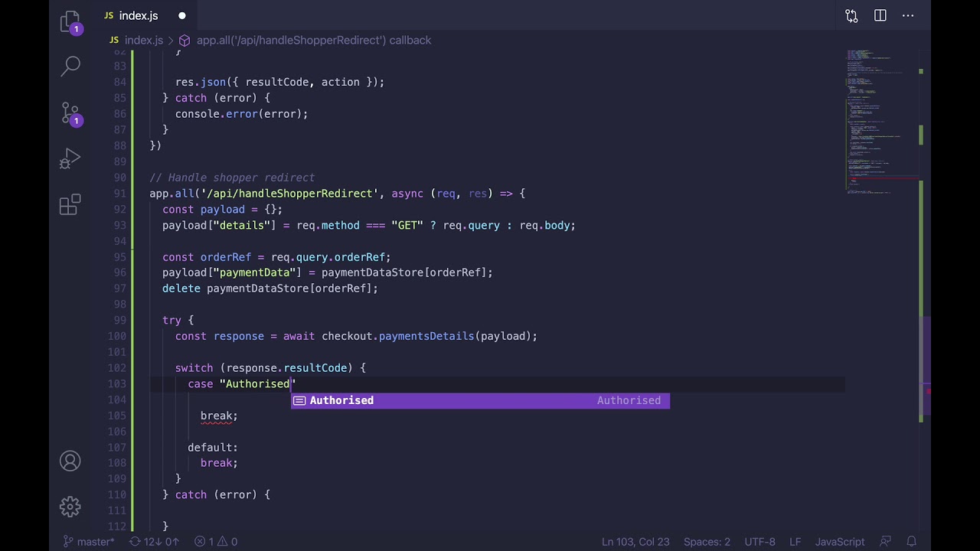Viewport: 980px width, 551px height.
Task: Click index.js in the breadcrumb
Action: click(144, 40)
